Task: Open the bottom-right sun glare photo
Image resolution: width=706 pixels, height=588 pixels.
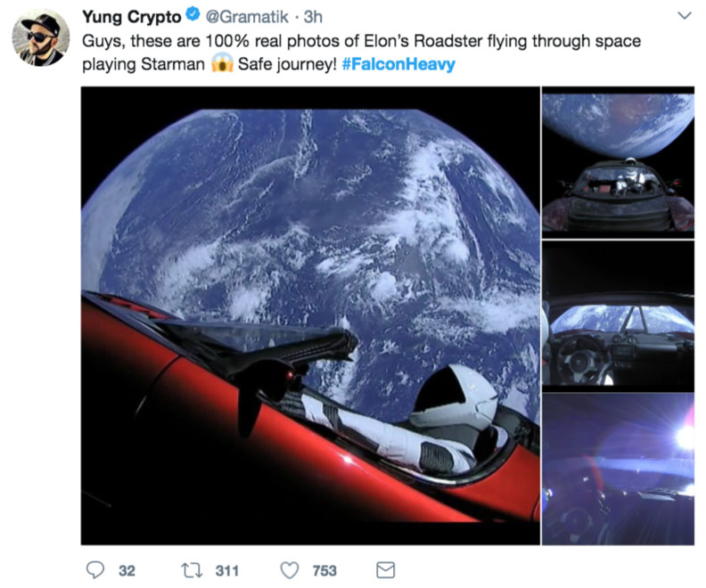Action: (618, 470)
